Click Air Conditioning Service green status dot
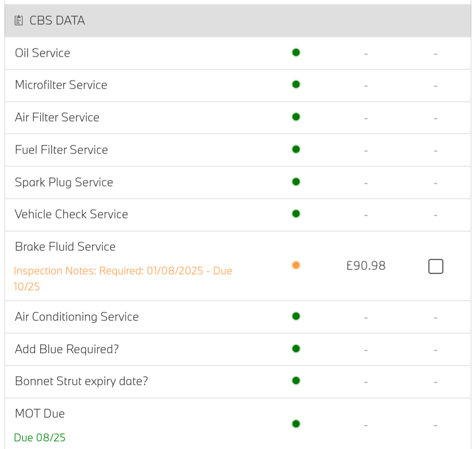Viewport: 476px width, 449px height. (x=296, y=316)
